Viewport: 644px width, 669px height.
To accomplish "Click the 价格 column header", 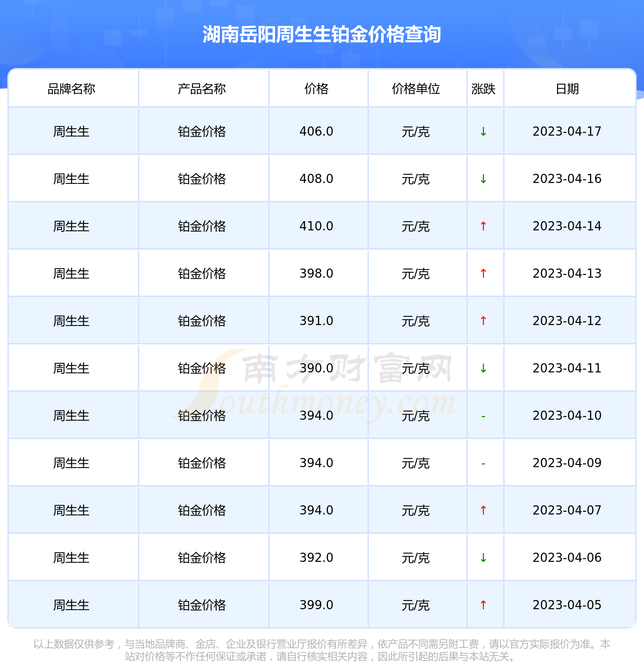I will point(316,89).
